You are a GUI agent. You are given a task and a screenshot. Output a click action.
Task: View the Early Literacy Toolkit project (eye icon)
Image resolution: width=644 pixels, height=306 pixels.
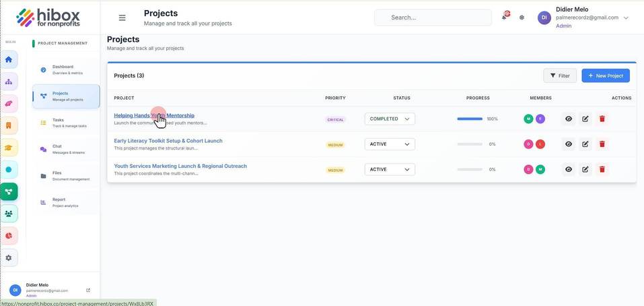569,144
